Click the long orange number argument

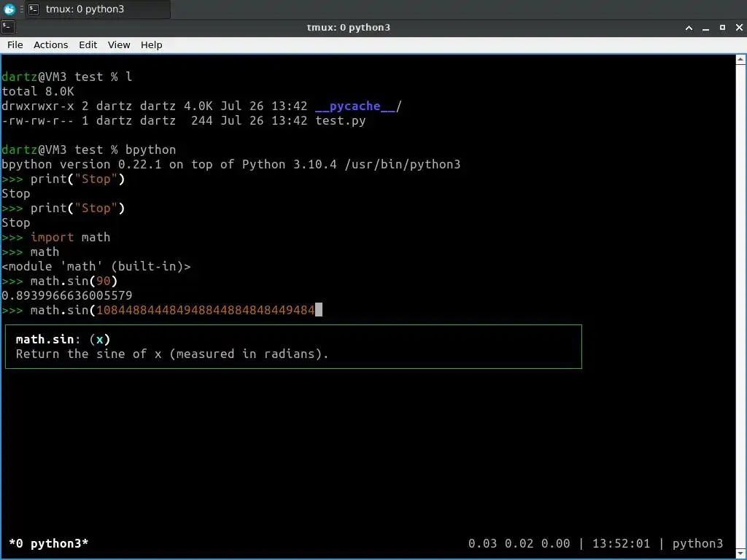(205, 310)
